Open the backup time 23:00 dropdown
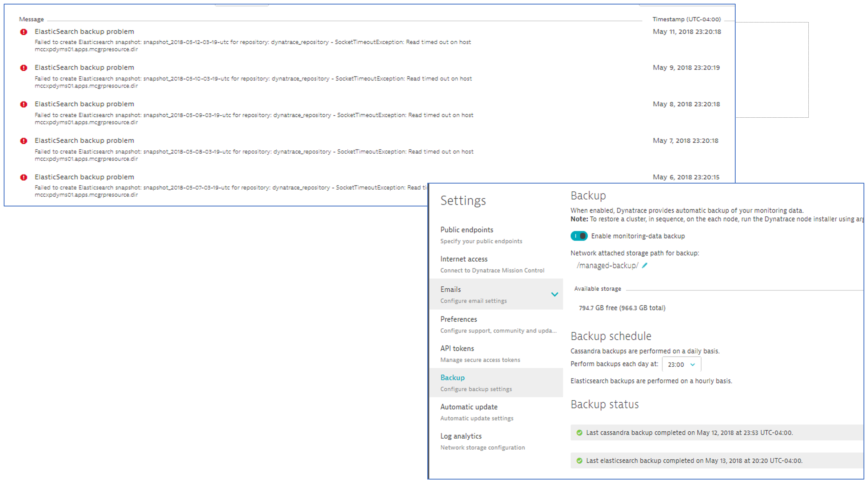 click(681, 364)
